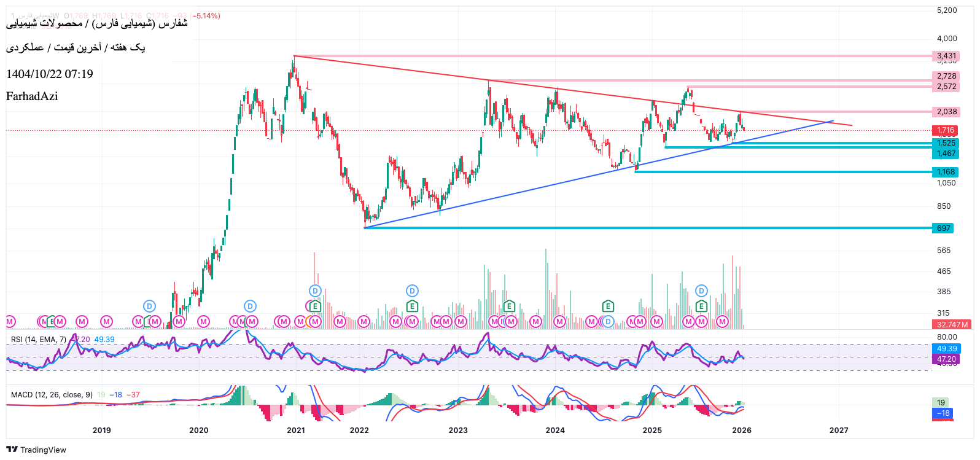Click the 2026 label on time axis
Screen dimensions: 980x460
point(742,430)
